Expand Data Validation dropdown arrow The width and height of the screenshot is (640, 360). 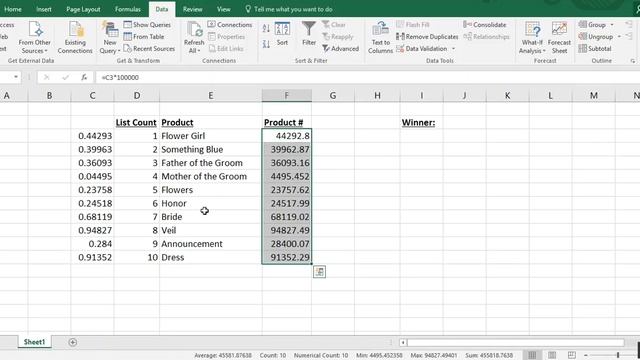(453, 49)
